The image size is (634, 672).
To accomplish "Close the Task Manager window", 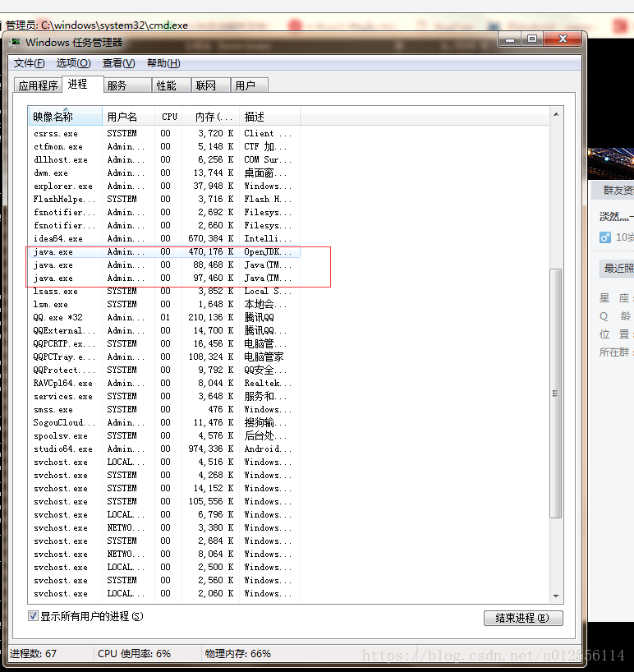I will click(563, 39).
